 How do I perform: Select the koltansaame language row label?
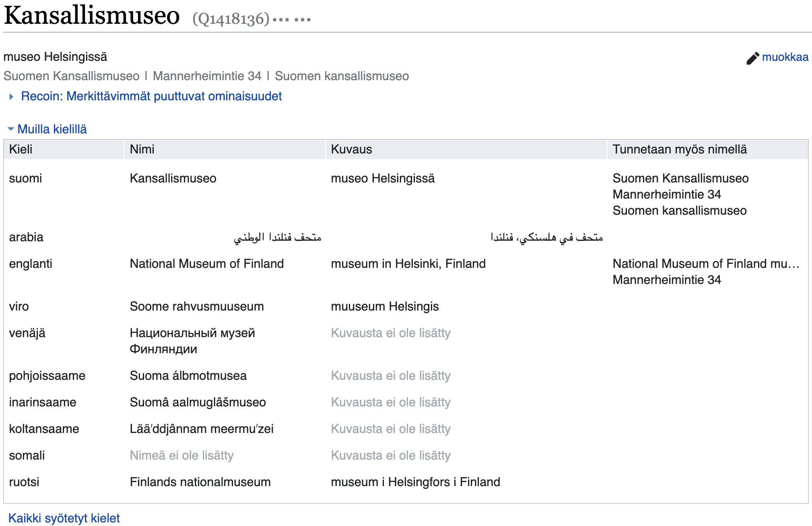pos(44,429)
